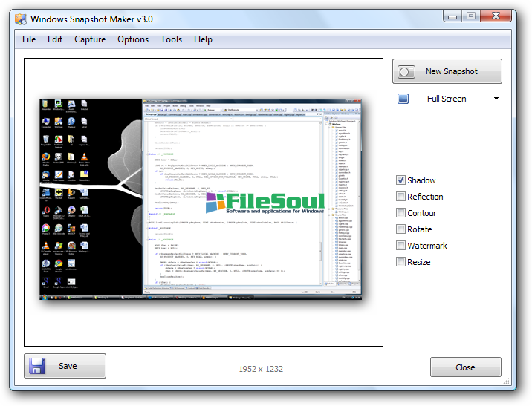The width and height of the screenshot is (532, 406).
Task: Open the Capture menu
Action: coord(90,39)
